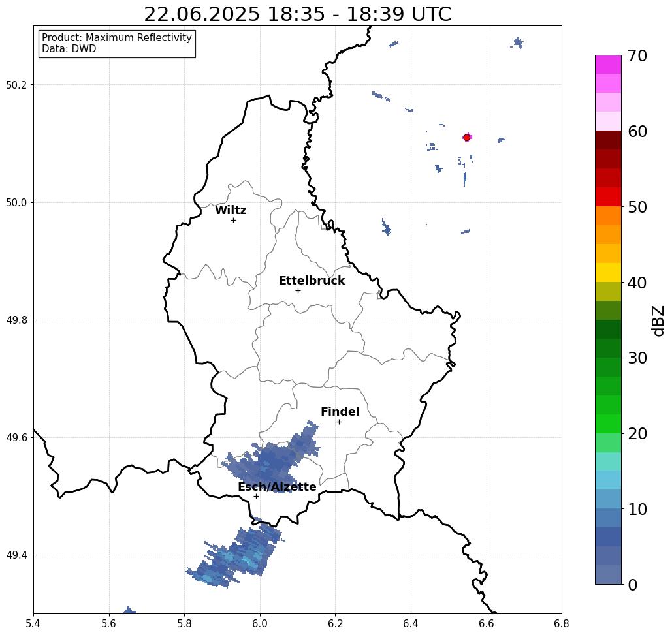The width and height of the screenshot is (672, 635).
Task: Click the 5.8 longitude tick label
Action: pos(184,624)
